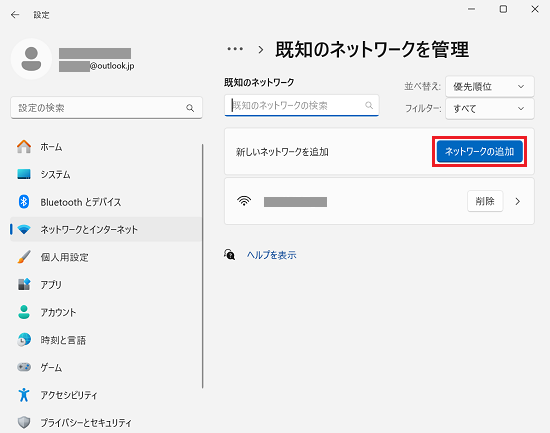Image resolution: width=550 pixels, height=433 pixels.
Task: Select ネットワークとインターネット in the sidebar
Action: click(x=106, y=229)
